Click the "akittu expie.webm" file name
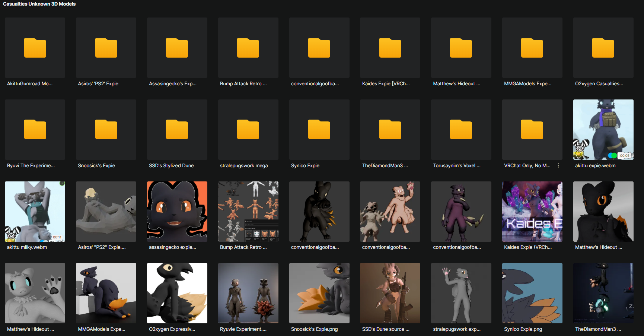This screenshot has height=336, width=644. tap(595, 166)
